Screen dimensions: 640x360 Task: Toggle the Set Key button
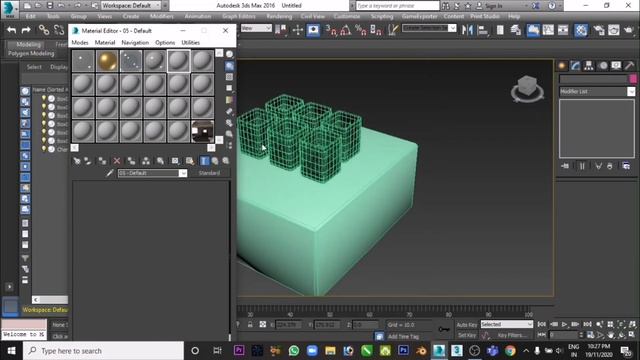(x=467, y=335)
